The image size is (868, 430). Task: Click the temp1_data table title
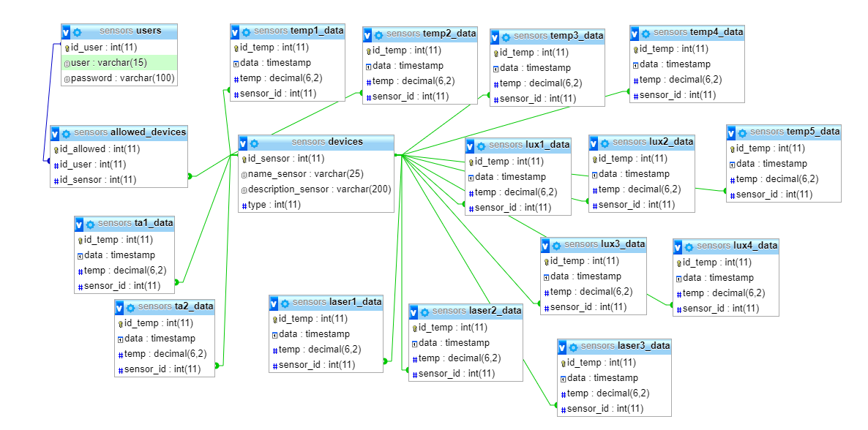316,31
